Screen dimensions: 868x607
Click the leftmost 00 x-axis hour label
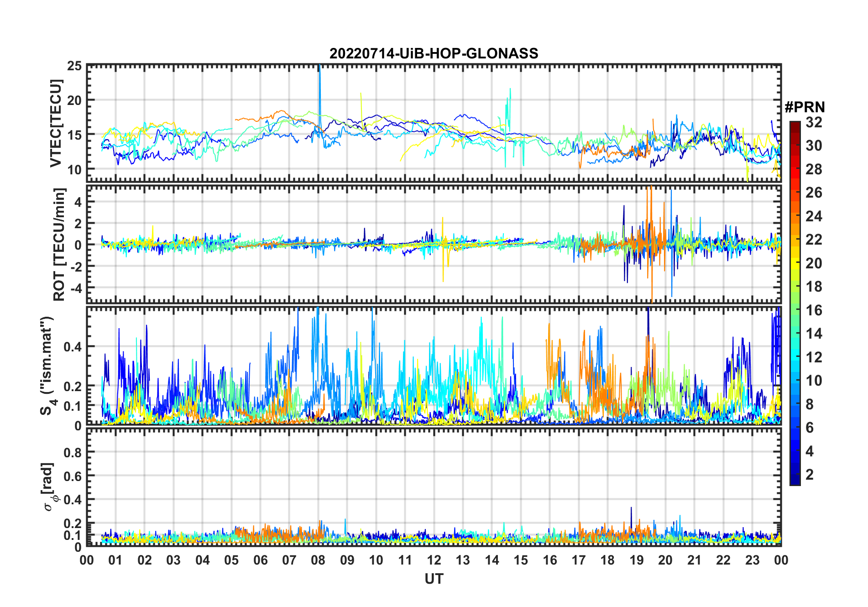(x=87, y=560)
